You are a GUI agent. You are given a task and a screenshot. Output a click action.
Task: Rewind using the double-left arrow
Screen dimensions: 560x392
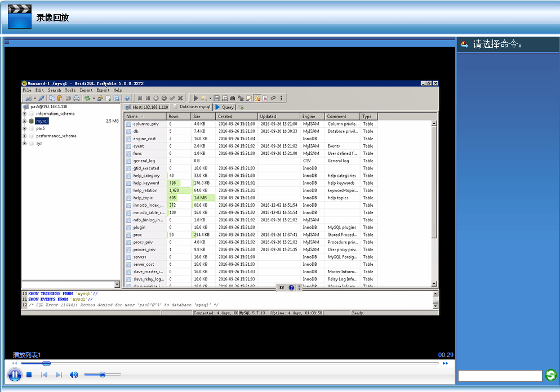click(x=14, y=363)
